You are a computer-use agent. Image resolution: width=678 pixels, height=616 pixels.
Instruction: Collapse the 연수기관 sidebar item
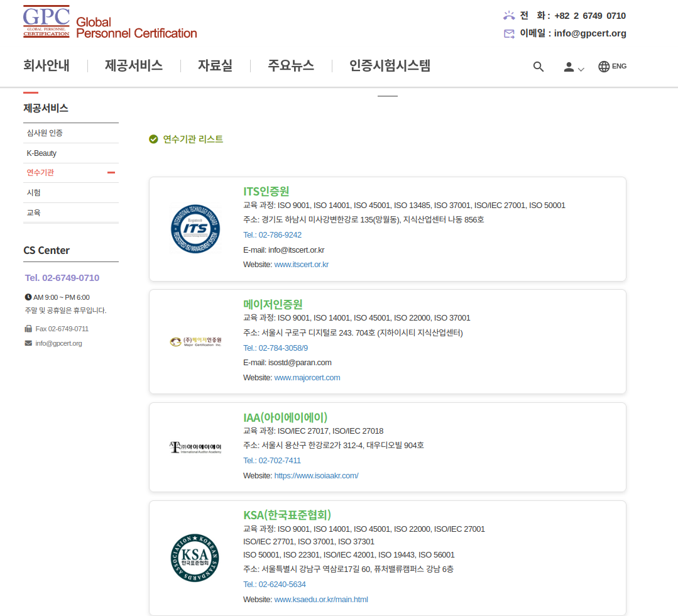pos(111,172)
